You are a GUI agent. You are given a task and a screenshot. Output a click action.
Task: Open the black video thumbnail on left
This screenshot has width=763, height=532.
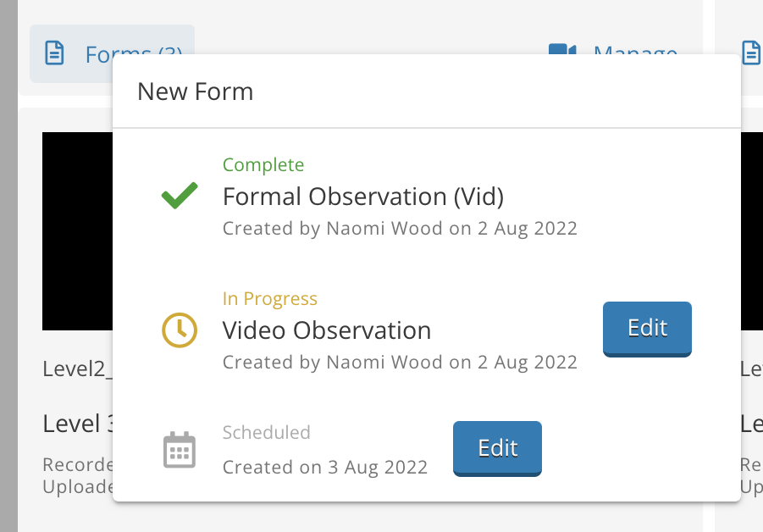pos(77,231)
